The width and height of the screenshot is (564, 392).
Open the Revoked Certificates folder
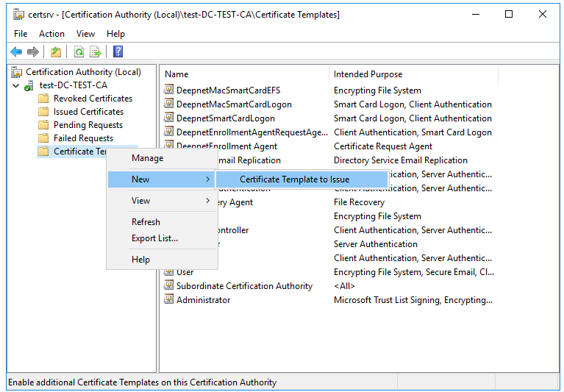pyautogui.click(x=93, y=99)
